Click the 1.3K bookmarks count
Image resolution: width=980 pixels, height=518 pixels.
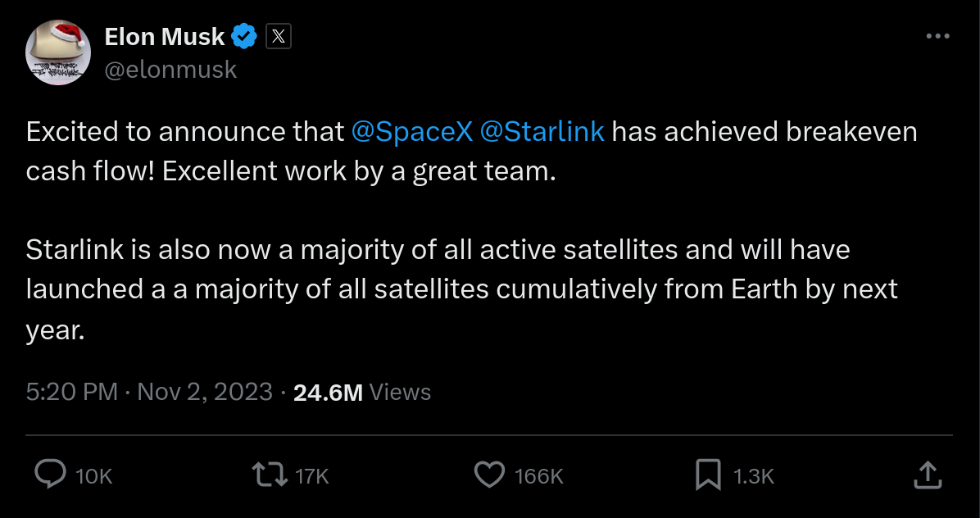tap(753, 476)
